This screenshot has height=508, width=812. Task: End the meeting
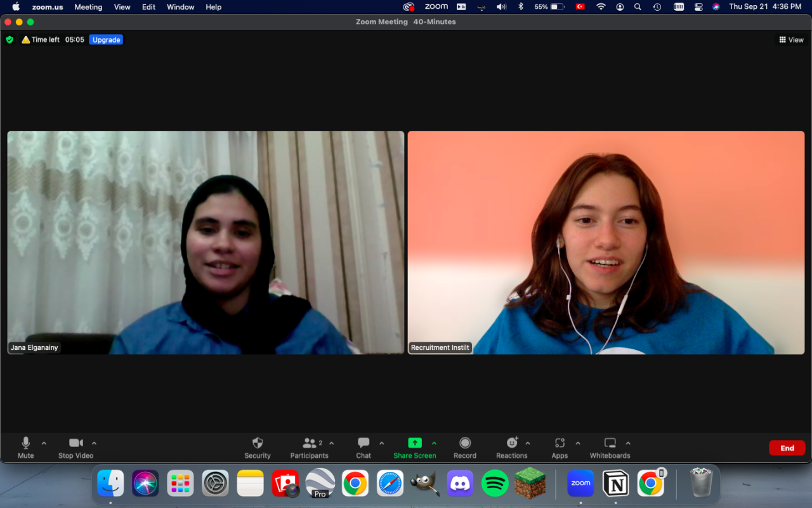tap(787, 448)
